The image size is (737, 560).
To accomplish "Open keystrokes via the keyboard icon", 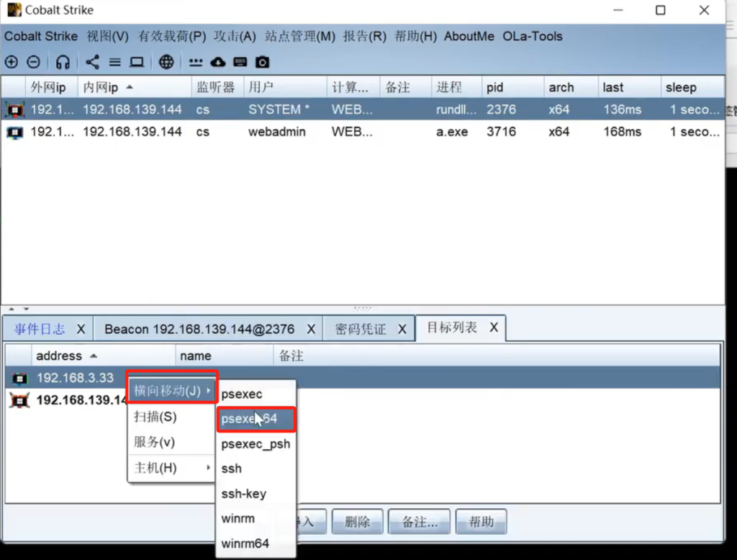I will (x=240, y=62).
